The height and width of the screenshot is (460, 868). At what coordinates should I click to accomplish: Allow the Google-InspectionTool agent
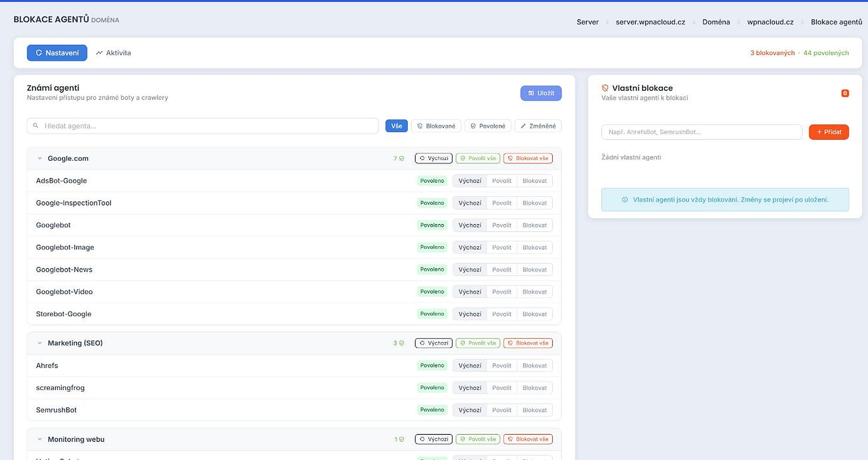coord(502,203)
